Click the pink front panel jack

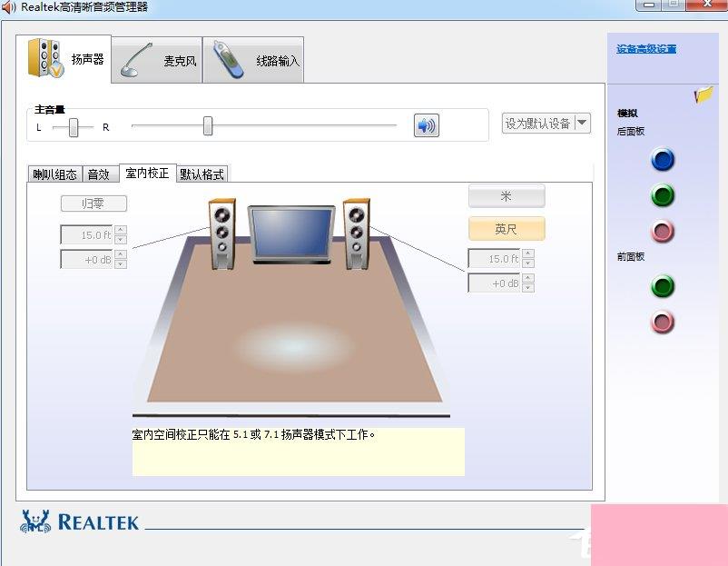[x=663, y=322]
